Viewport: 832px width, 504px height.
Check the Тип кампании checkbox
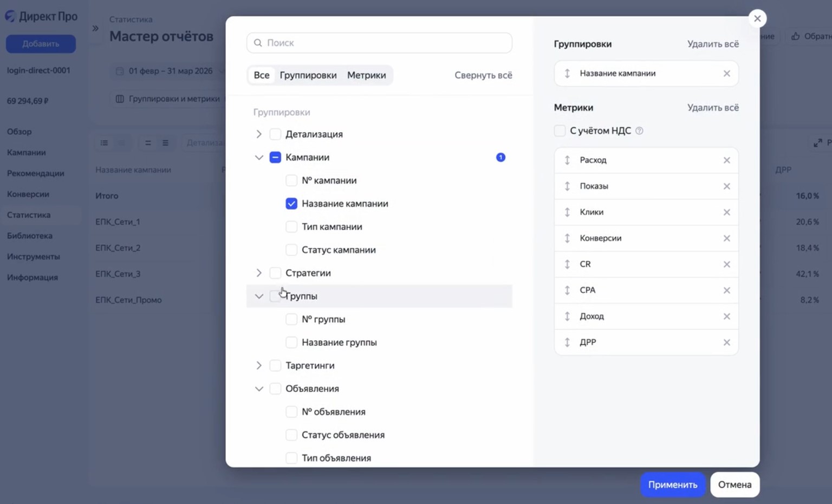click(291, 227)
